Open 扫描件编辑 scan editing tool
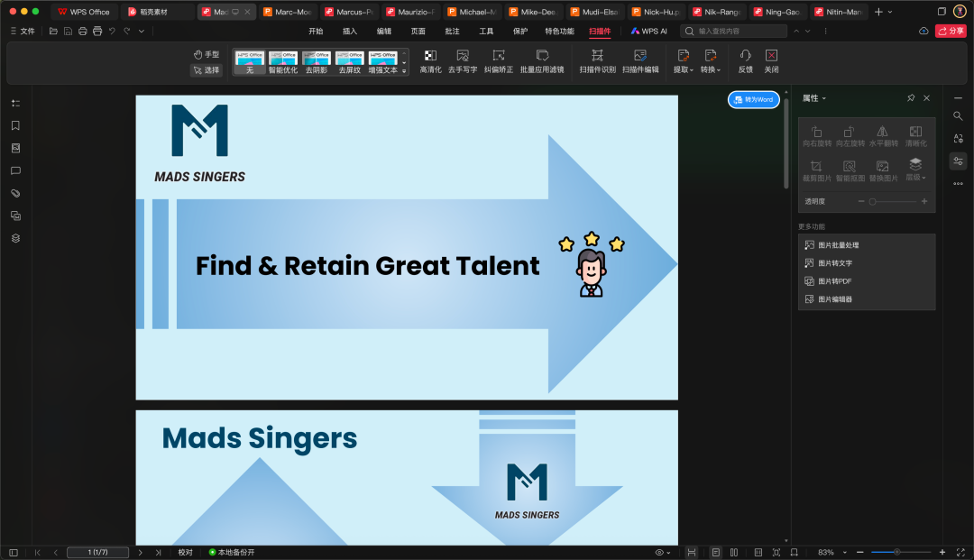974x560 pixels. coord(640,62)
